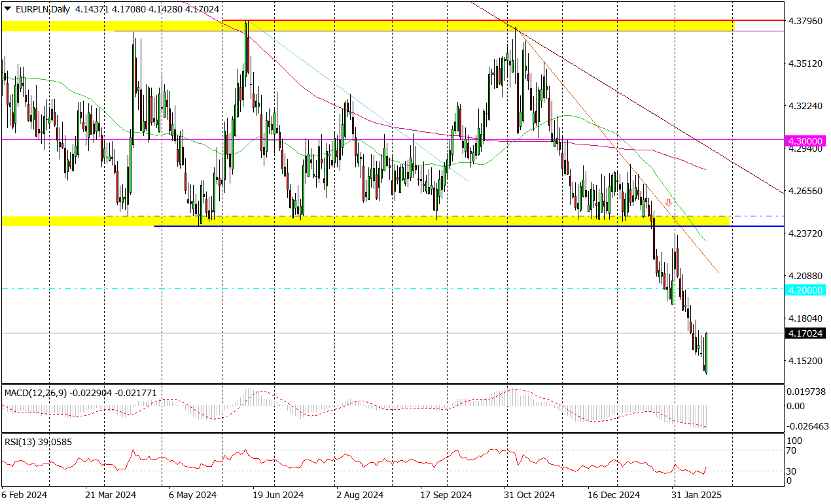Click the 19 Jun 2024 date label

[x=278, y=496]
